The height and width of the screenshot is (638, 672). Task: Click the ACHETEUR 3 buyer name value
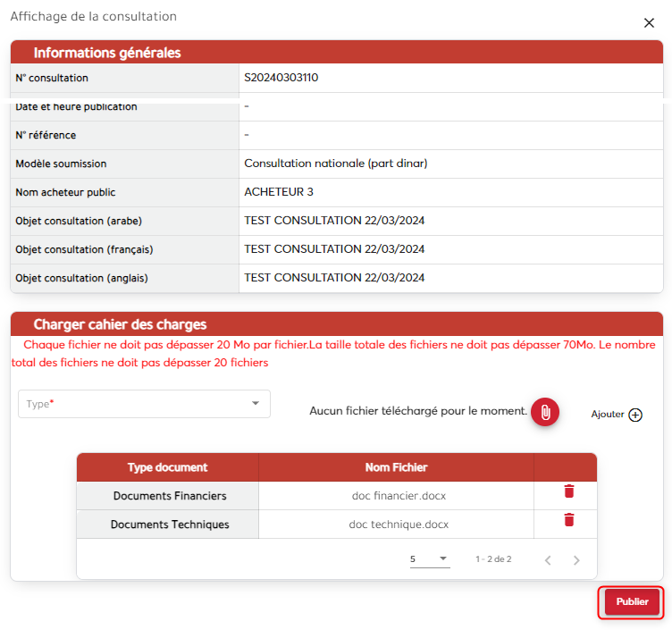[x=279, y=192]
